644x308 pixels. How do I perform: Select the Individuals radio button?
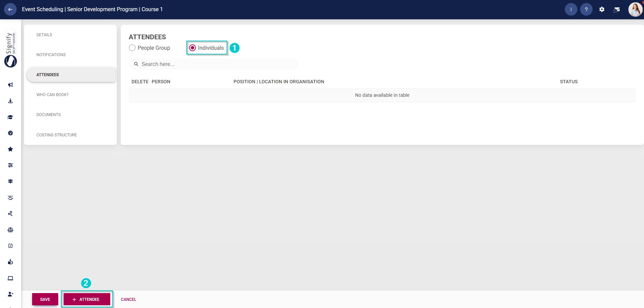pyautogui.click(x=192, y=48)
